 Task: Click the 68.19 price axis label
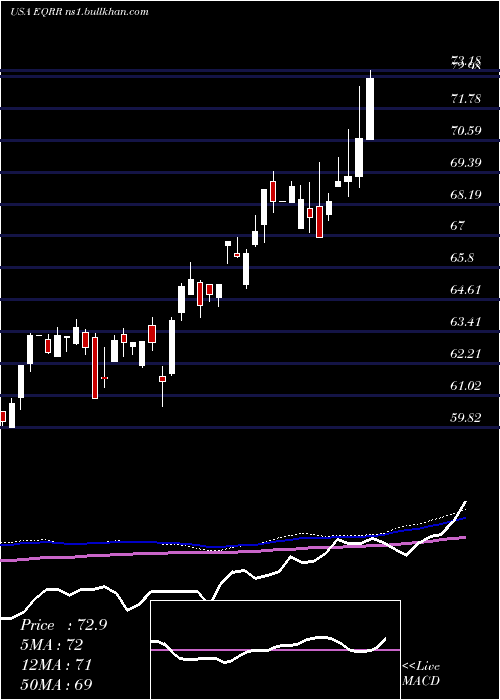coord(466,194)
